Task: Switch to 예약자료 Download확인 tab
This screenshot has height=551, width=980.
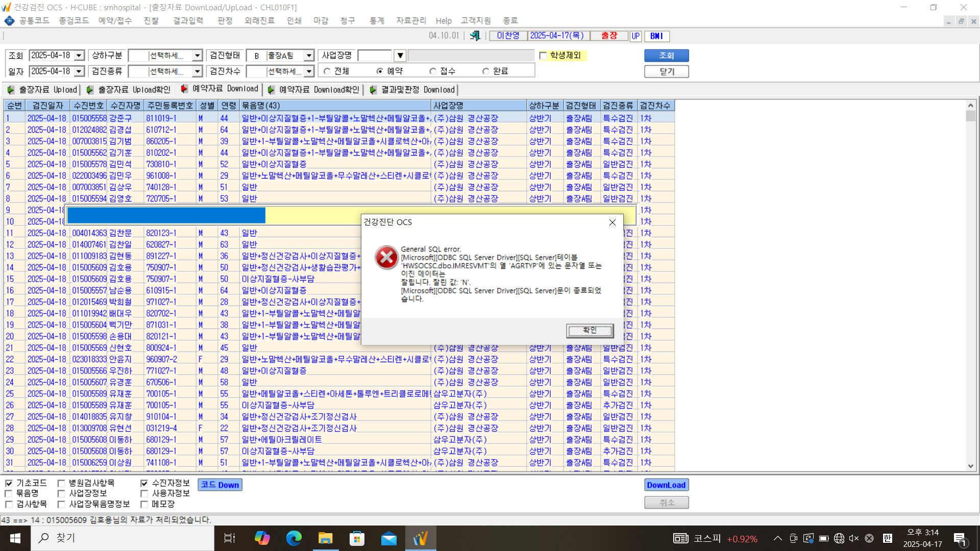Action: 313,90
